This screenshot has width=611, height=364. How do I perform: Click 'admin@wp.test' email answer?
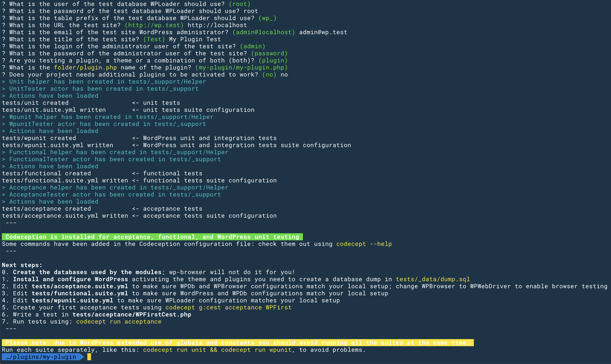tap(323, 32)
